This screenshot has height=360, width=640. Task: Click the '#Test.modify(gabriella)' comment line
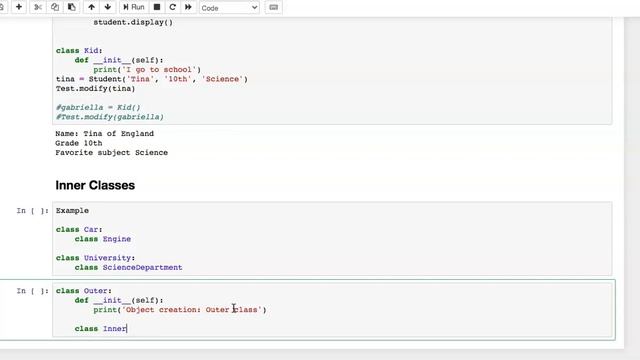110,117
